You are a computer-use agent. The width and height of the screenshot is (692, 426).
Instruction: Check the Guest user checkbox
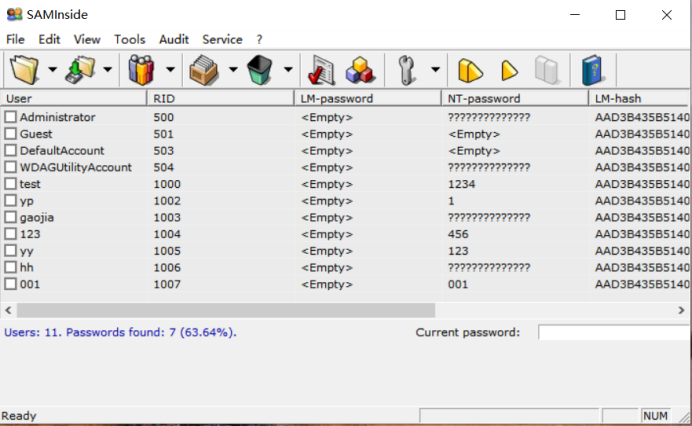(11, 134)
